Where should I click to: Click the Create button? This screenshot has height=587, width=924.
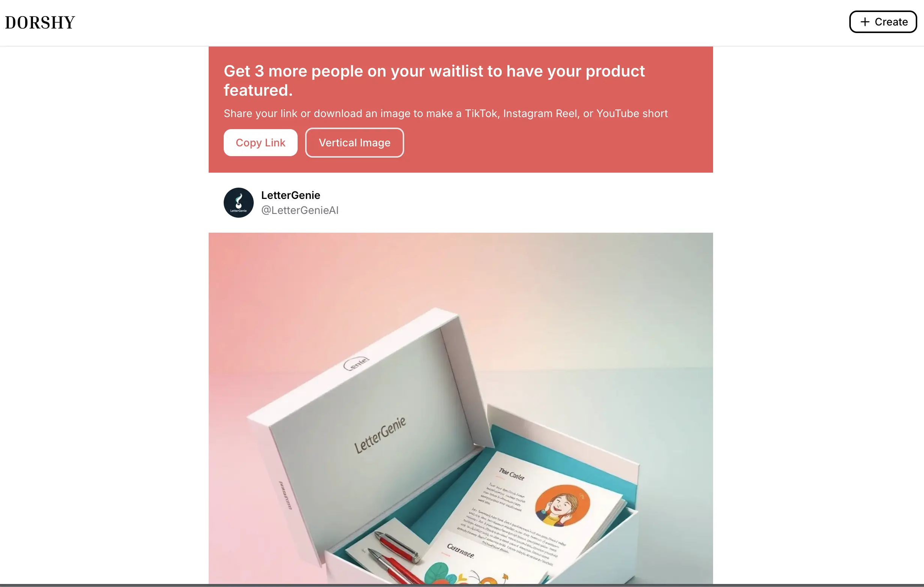point(883,22)
